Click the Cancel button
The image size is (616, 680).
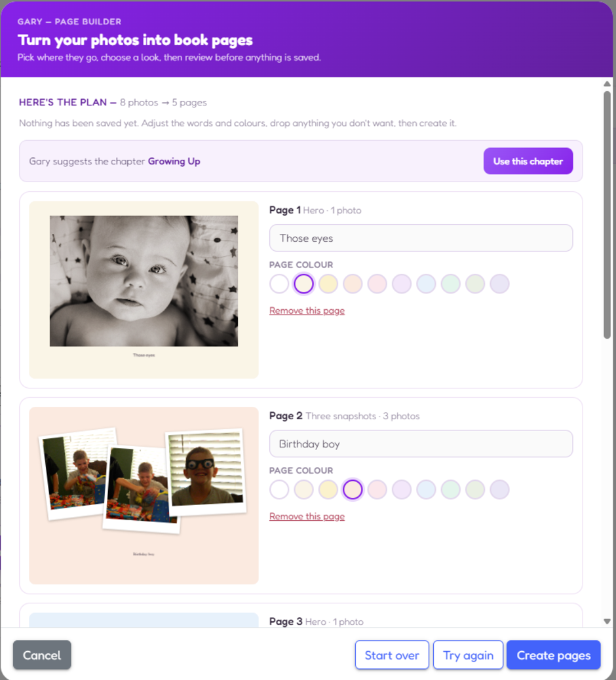[x=42, y=655]
